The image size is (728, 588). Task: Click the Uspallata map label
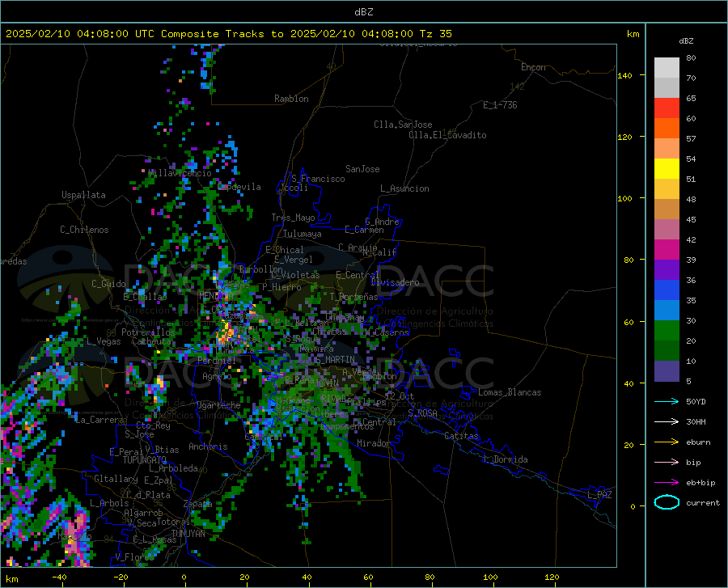point(83,195)
